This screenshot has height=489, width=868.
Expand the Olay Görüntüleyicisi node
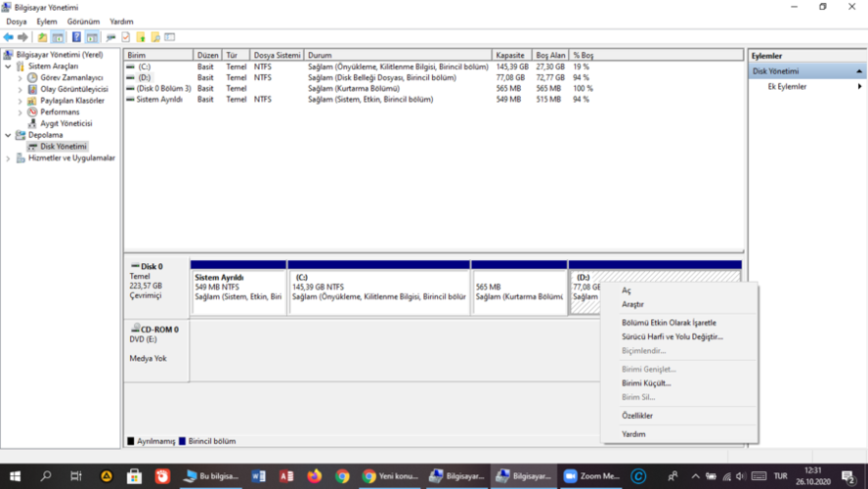click(20, 89)
